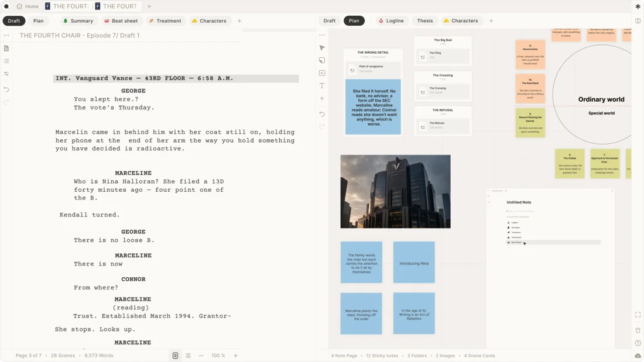Select the yellow Reward sticky note
Screen dimensions: 644x362
pos(530,123)
